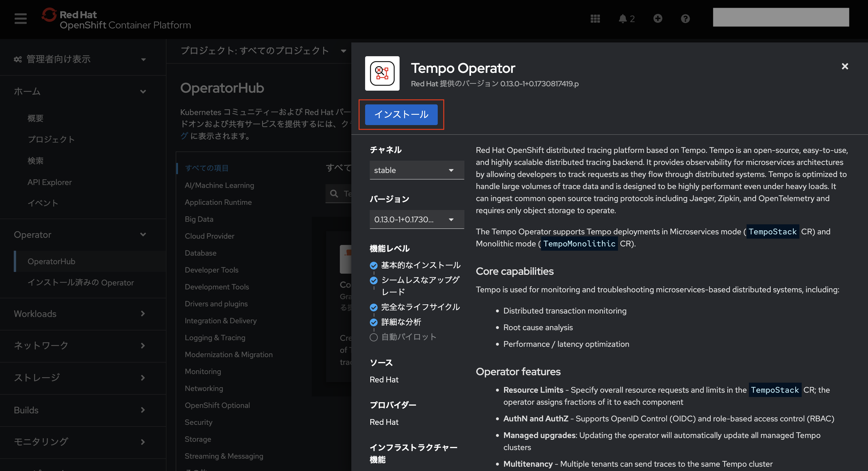Click the Red Hat OpenShift logo
Image resolution: width=868 pixels, height=471 pixels.
click(116, 19)
